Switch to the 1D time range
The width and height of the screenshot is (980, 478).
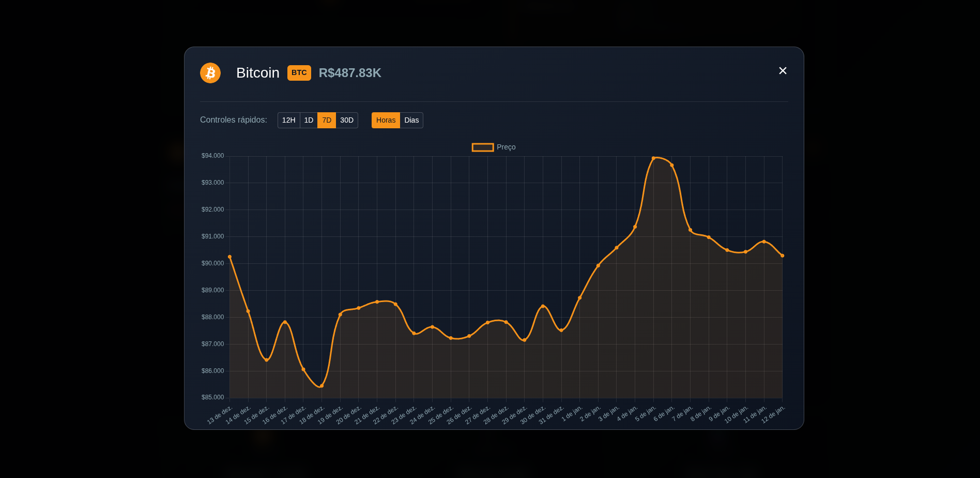pos(309,120)
